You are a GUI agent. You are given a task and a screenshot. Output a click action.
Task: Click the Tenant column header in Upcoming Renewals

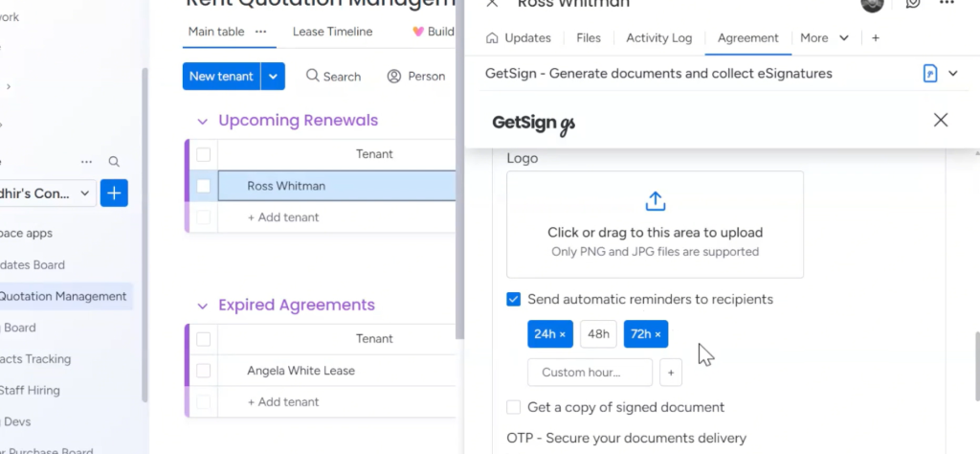click(x=374, y=154)
